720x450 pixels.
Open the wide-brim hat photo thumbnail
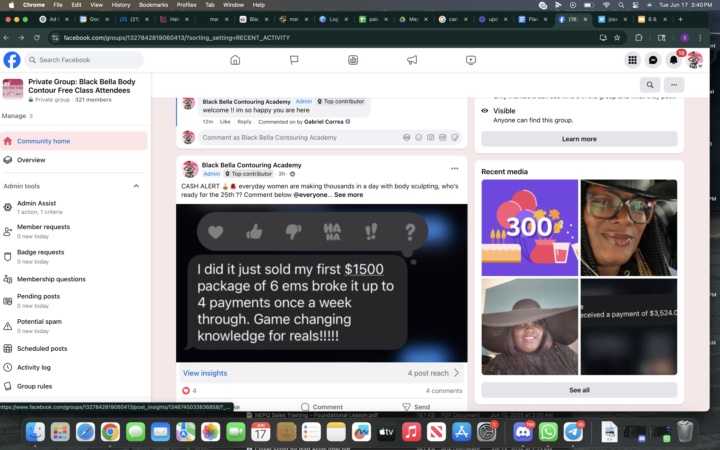pyautogui.click(x=529, y=326)
